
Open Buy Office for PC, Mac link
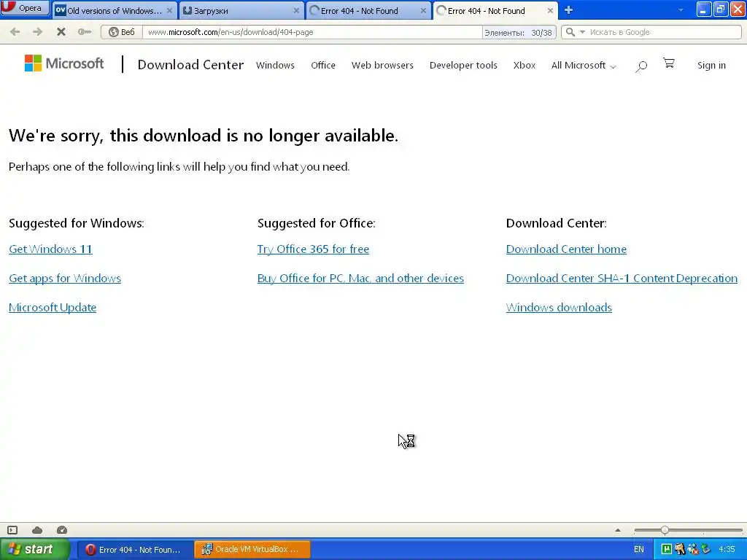click(x=360, y=278)
